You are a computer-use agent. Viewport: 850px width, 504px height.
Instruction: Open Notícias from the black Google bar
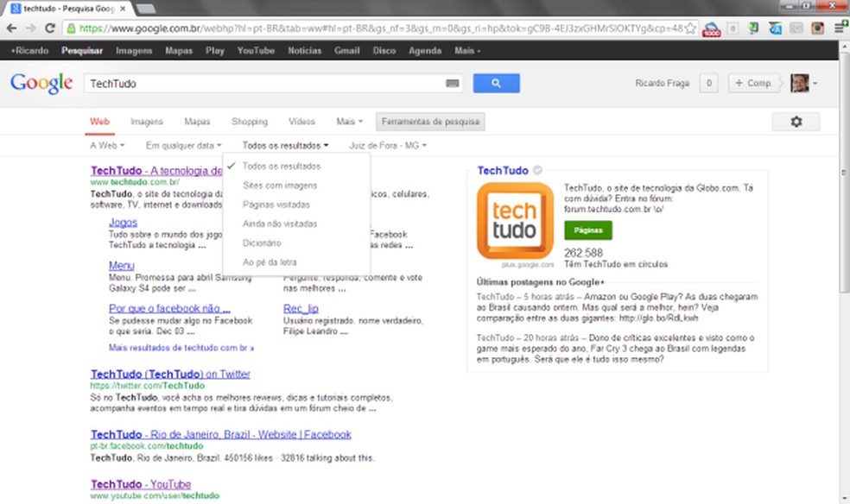pos(304,50)
